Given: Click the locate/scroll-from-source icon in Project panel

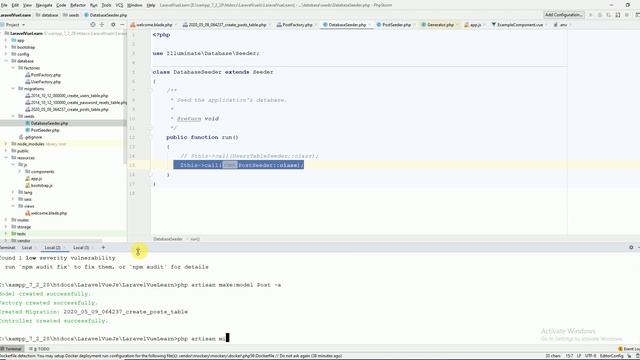Looking at the screenshot, I should [93, 25].
